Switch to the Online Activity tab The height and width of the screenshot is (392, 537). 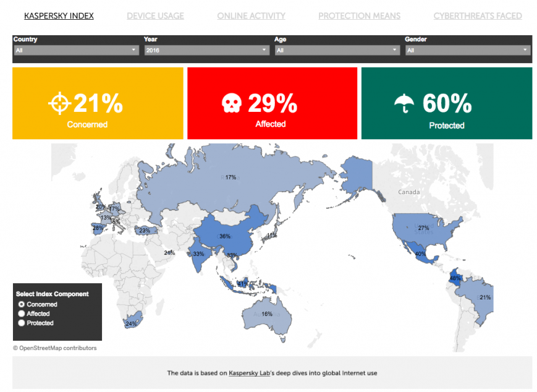coord(251,15)
